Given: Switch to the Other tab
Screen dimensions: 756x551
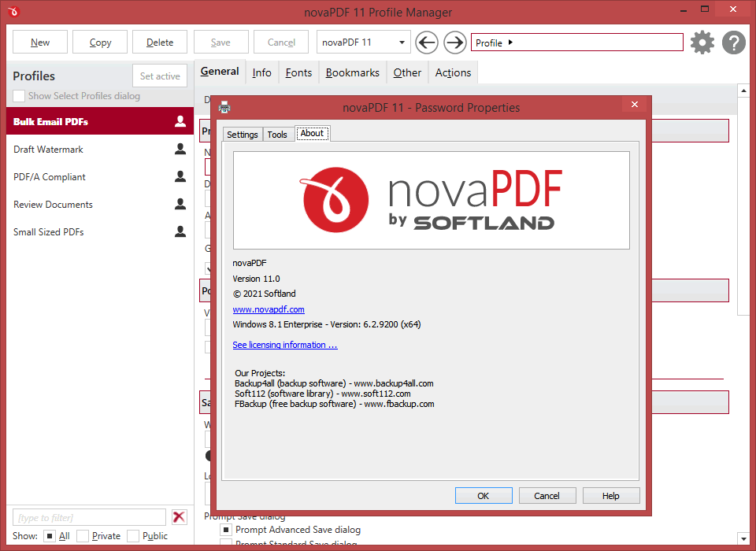Looking at the screenshot, I should 407,72.
